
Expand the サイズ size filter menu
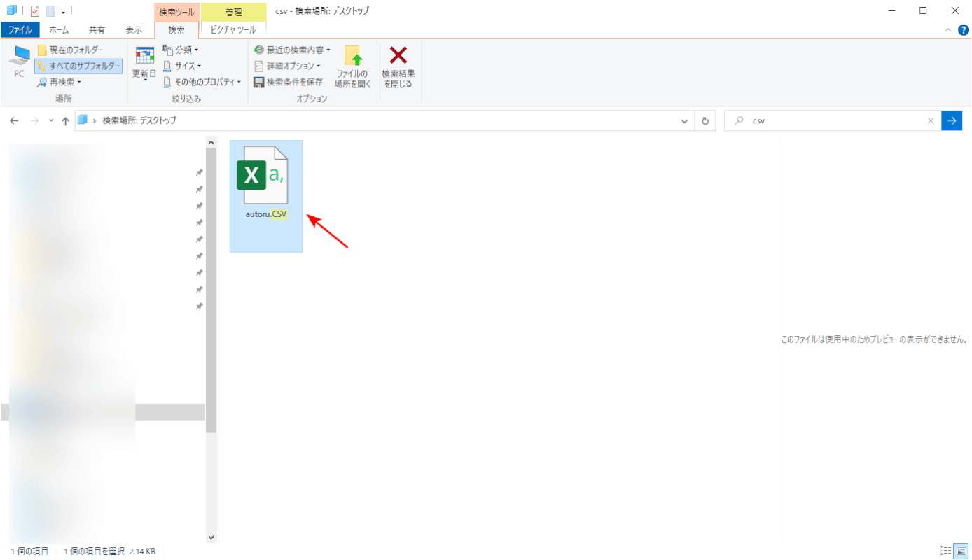pos(182,66)
